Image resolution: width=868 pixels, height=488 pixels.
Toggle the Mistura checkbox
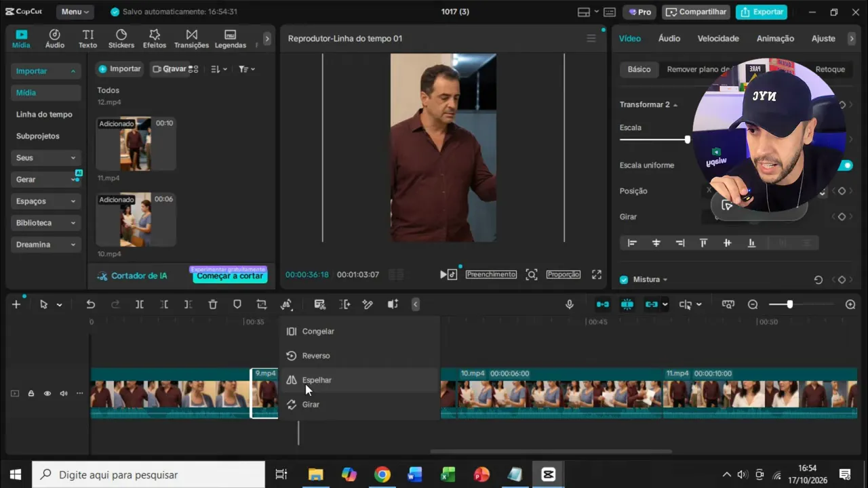[x=624, y=280]
